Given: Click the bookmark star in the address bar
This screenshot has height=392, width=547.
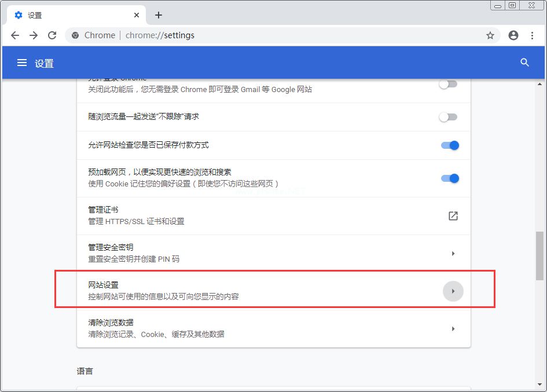Looking at the screenshot, I should 490,35.
